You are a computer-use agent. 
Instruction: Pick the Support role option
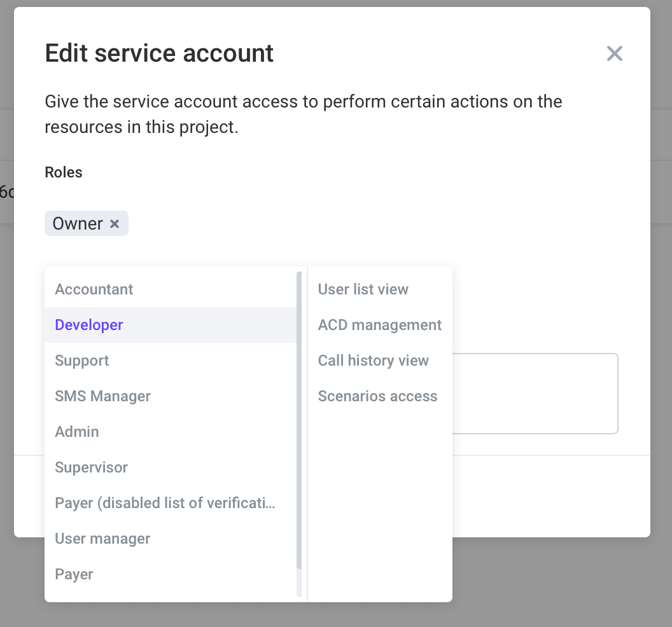[x=82, y=361]
